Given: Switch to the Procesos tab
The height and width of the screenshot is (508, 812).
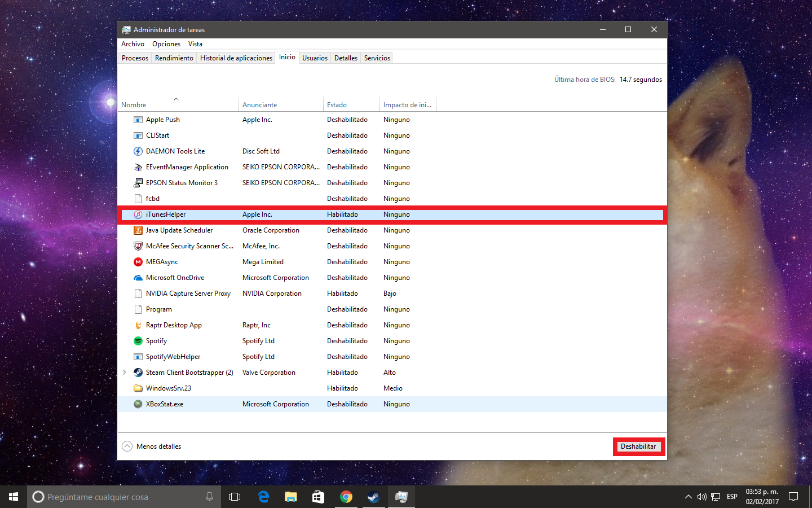Looking at the screenshot, I should [135, 58].
